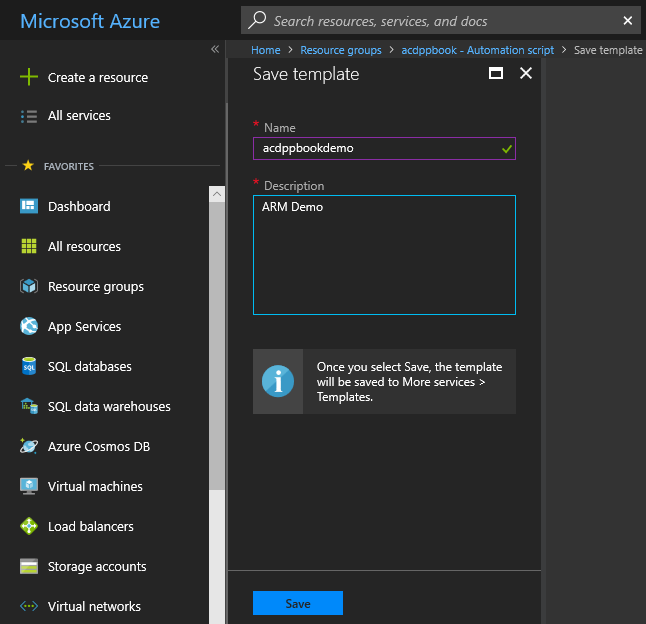The image size is (646, 624).
Task: Focus the Description text area
Action: (x=384, y=255)
